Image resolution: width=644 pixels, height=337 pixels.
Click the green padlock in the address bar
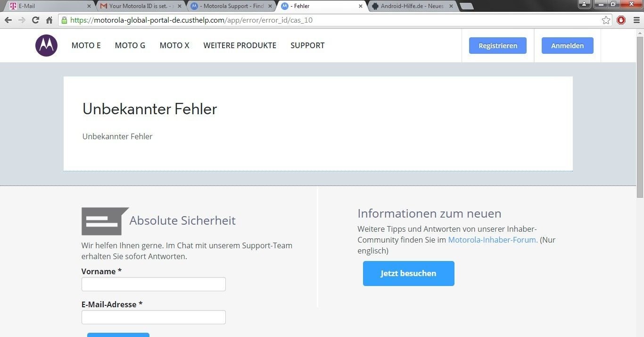(x=65, y=20)
